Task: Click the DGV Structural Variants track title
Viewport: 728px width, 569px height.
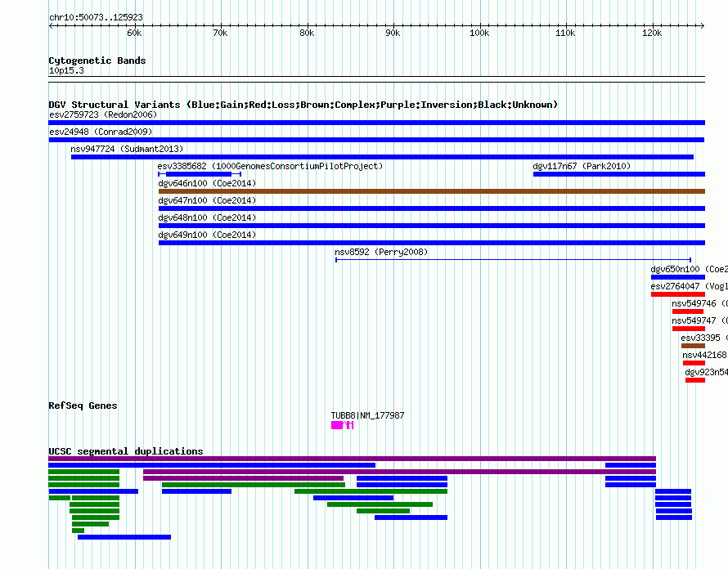Action: tap(303, 105)
